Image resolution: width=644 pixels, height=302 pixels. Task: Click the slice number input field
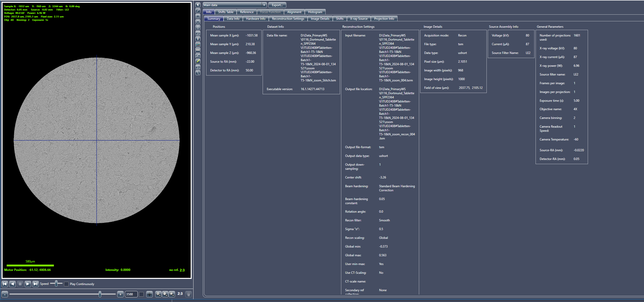[x=131, y=294]
